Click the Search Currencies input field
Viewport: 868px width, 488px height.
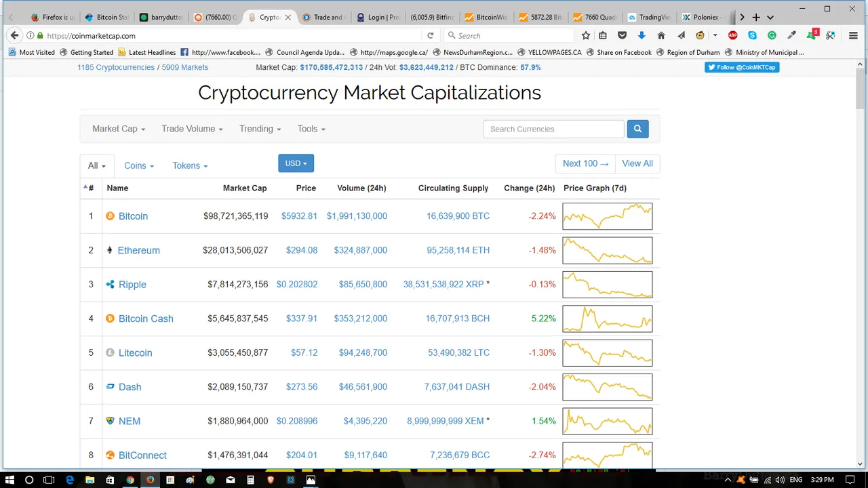point(553,129)
